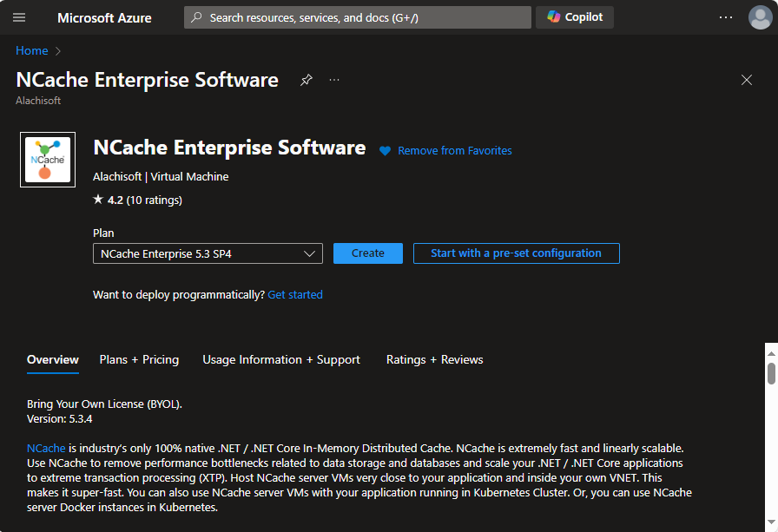Click the breadcrumb chevron after Home

coord(58,51)
